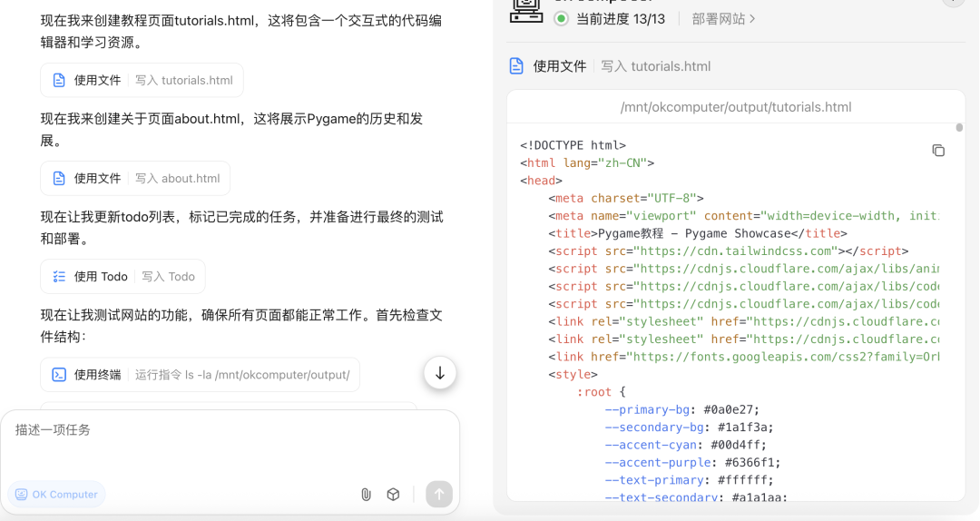
Task: Open the about.html file action chip
Action: [x=135, y=178]
